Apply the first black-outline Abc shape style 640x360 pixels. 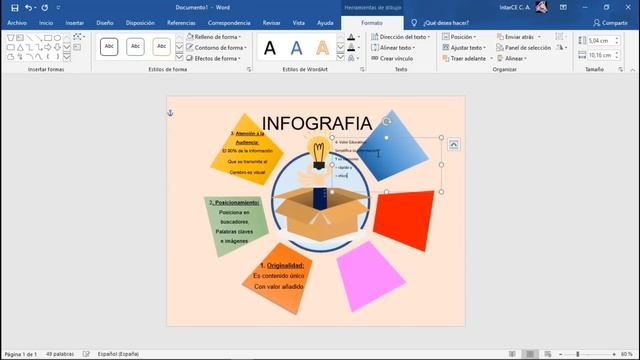[x=109, y=47]
